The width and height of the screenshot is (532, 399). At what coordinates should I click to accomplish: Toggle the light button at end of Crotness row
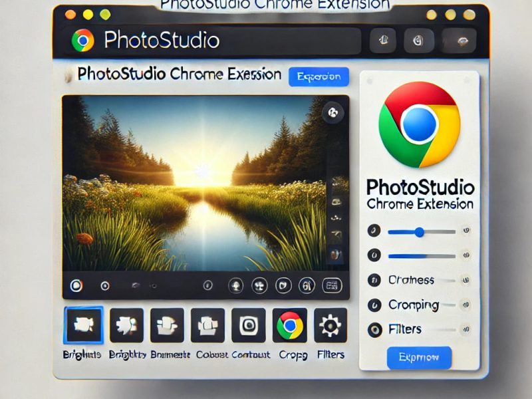tap(466, 280)
